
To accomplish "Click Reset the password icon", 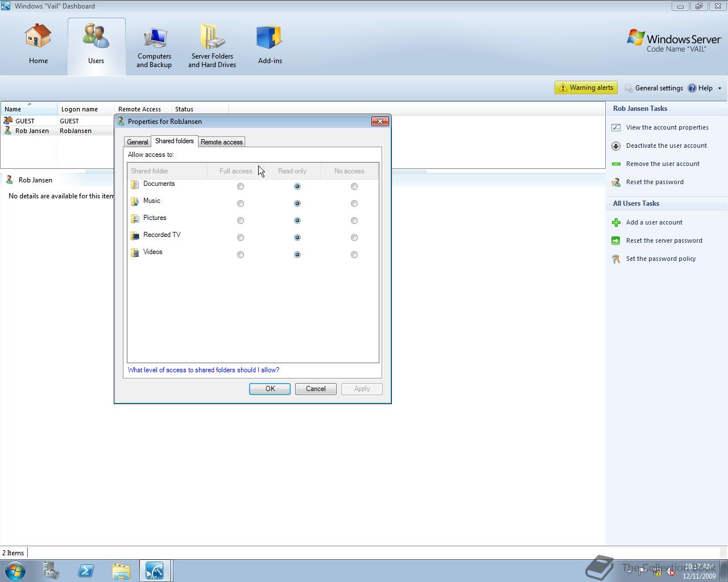I will tap(616, 182).
